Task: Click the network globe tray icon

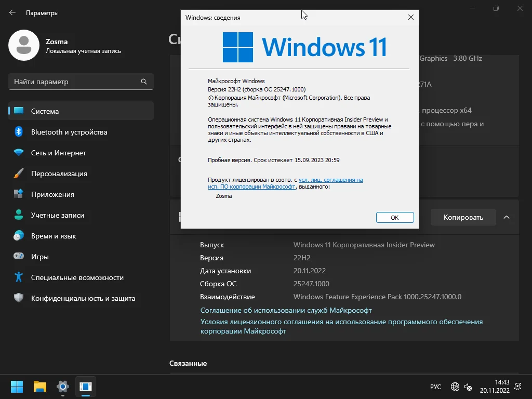Action: pos(455,387)
